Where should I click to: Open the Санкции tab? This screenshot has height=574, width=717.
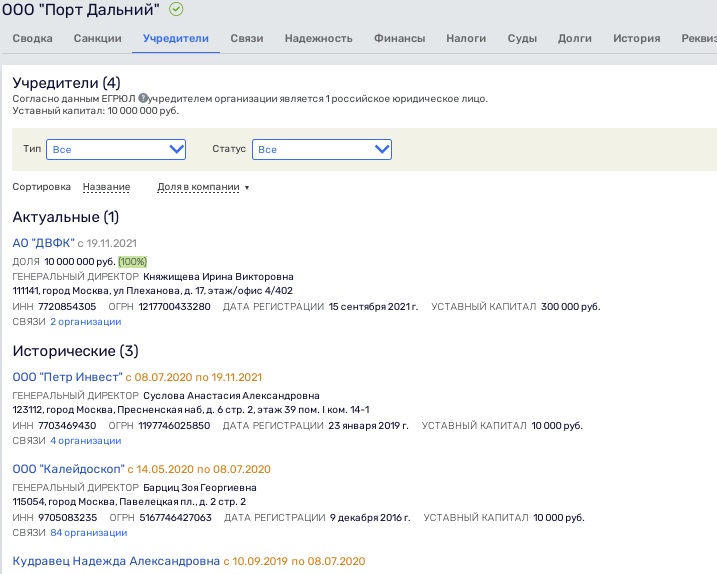[x=98, y=39]
